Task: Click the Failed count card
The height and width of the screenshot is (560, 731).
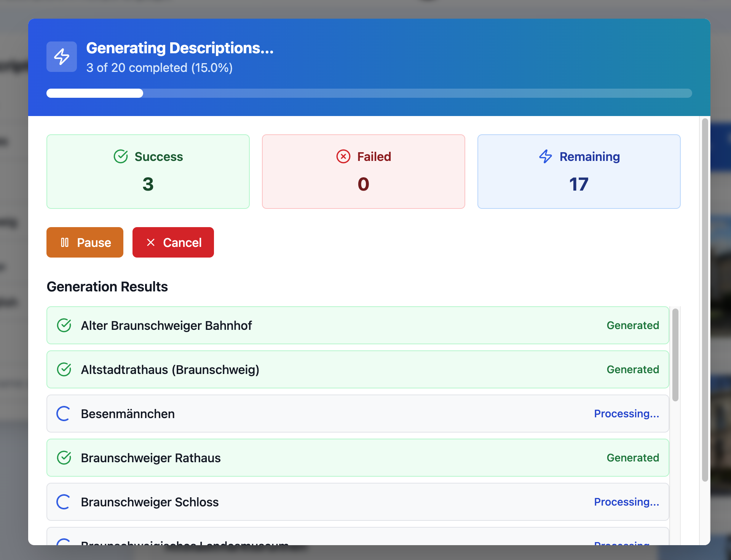Action: click(x=363, y=172)
